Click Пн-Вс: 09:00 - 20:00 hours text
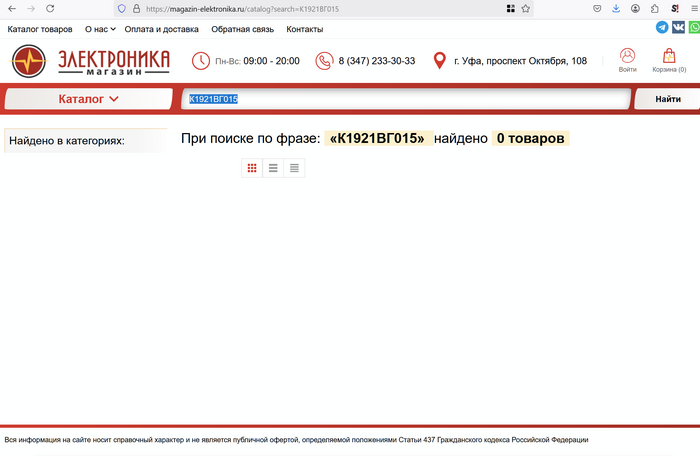Viewport: 700px width, 456px height. 257,61
